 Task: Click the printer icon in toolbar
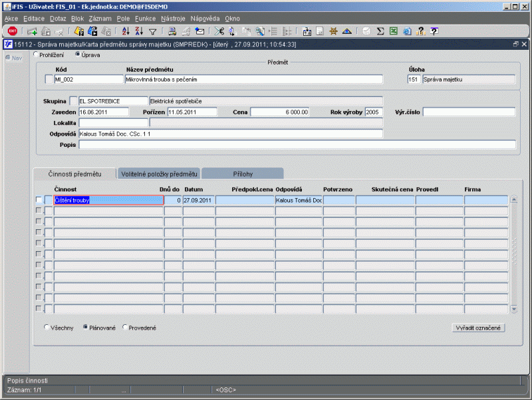(172, 31)
